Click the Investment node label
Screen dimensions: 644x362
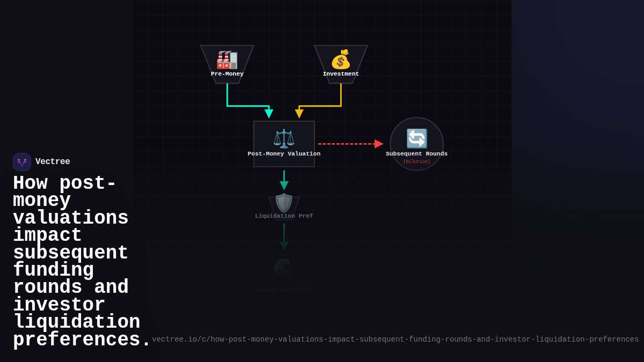point(341,74)
